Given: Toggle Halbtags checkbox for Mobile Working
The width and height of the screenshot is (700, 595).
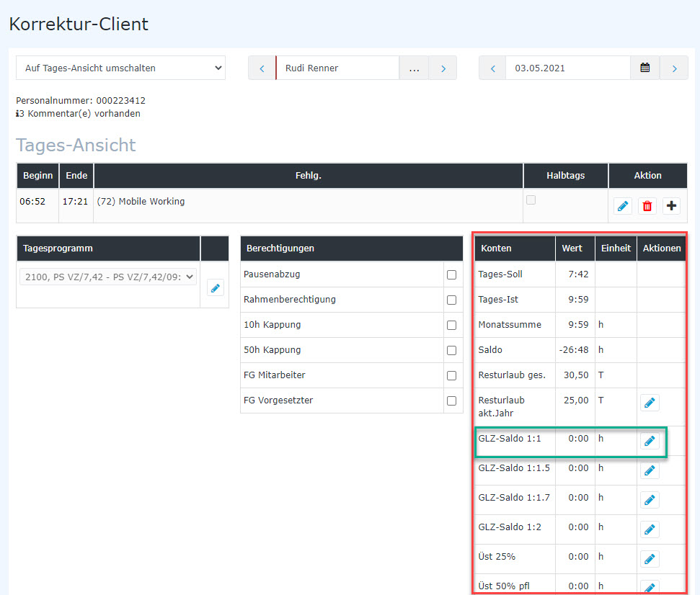Looking at the screenshot, I should [531, 200].
